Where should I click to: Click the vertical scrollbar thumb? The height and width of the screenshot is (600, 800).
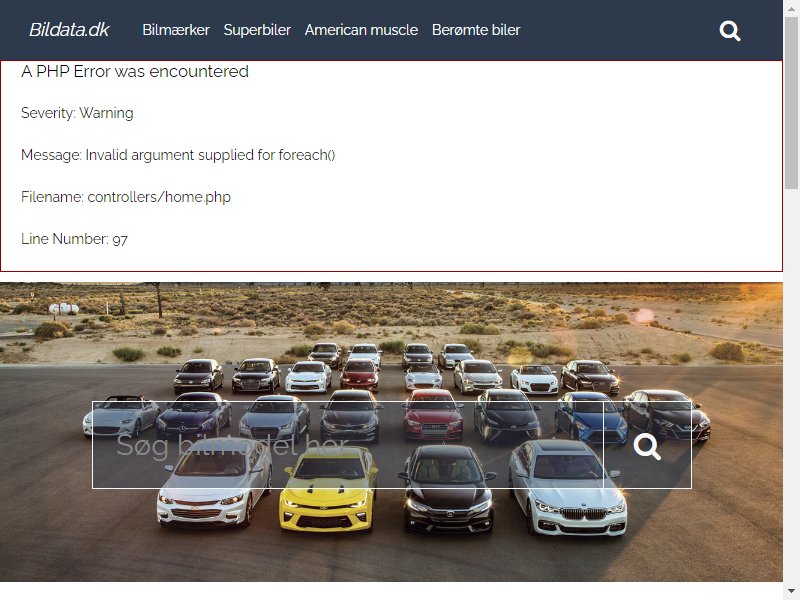click(x=791, y=102)
